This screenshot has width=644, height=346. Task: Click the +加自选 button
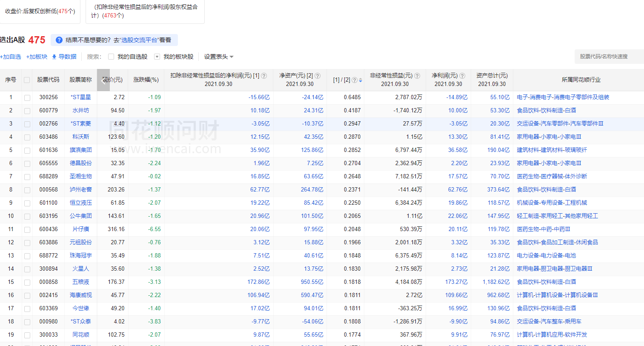[x=11, y=57]
